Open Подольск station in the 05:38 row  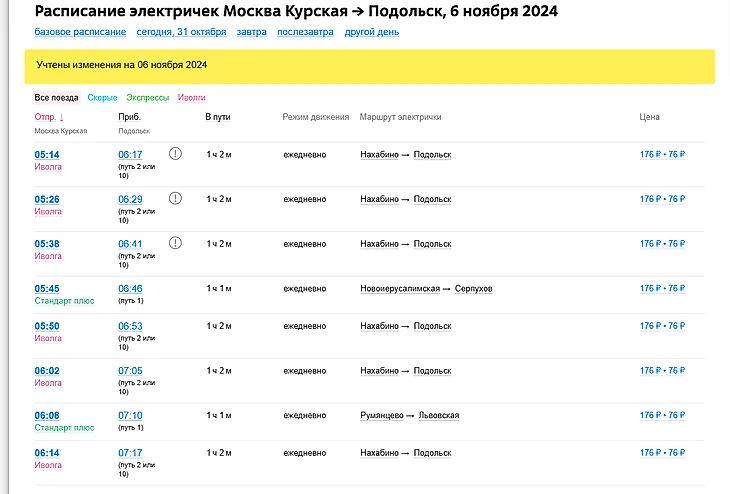click(433, 244)
